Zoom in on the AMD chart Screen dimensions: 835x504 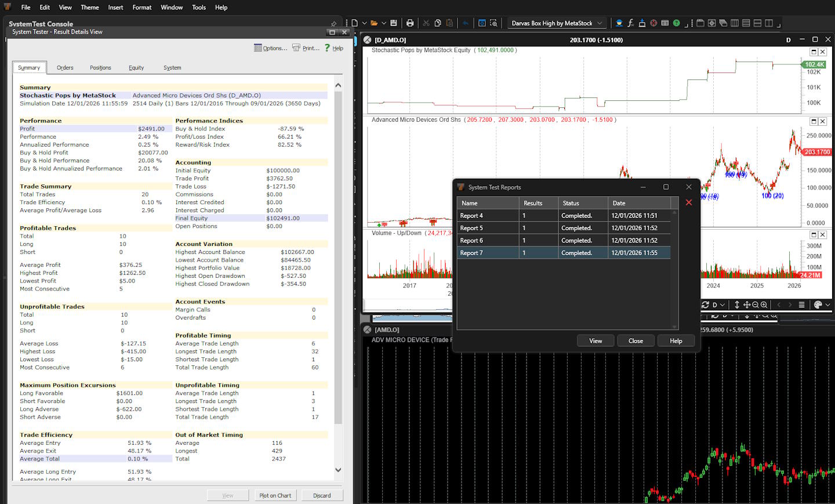coord(764,304)
